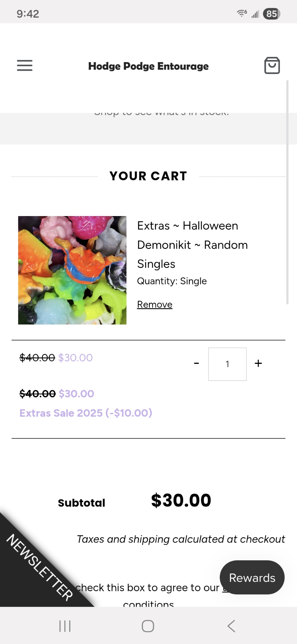Tap the Android back arrow
The image size is (297, 644).
231,626
